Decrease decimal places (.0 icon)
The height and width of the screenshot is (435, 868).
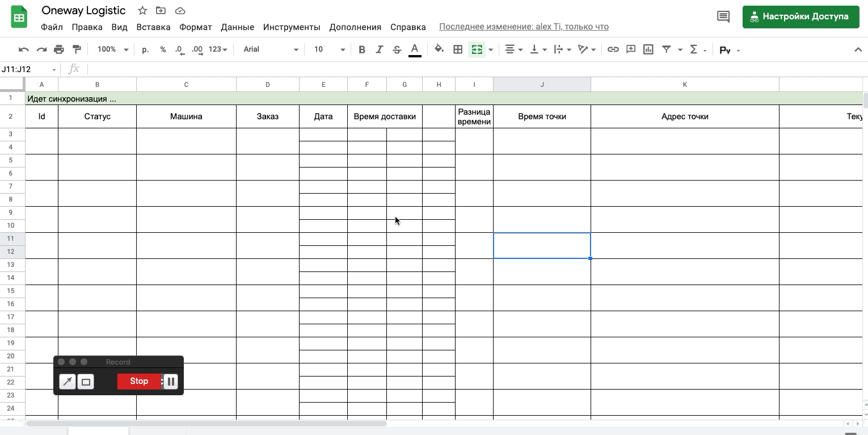coord(179,49)
